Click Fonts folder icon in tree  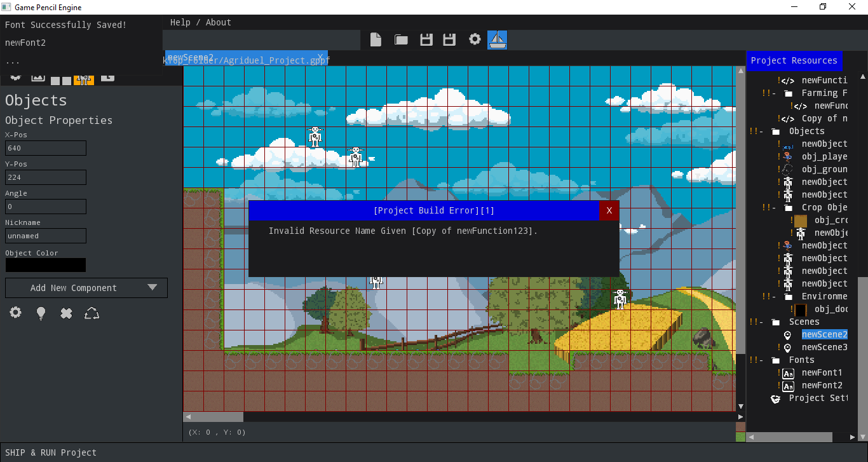775,360
